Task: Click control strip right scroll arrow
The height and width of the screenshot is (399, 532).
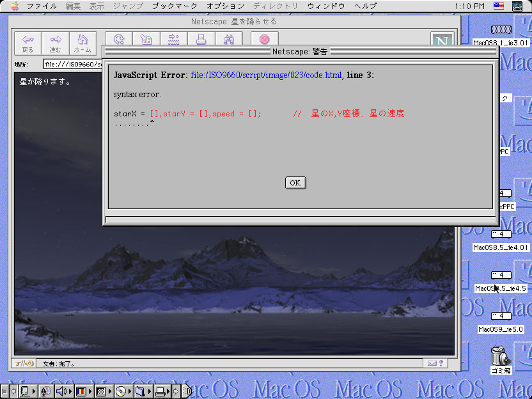Action: [176, 391]
